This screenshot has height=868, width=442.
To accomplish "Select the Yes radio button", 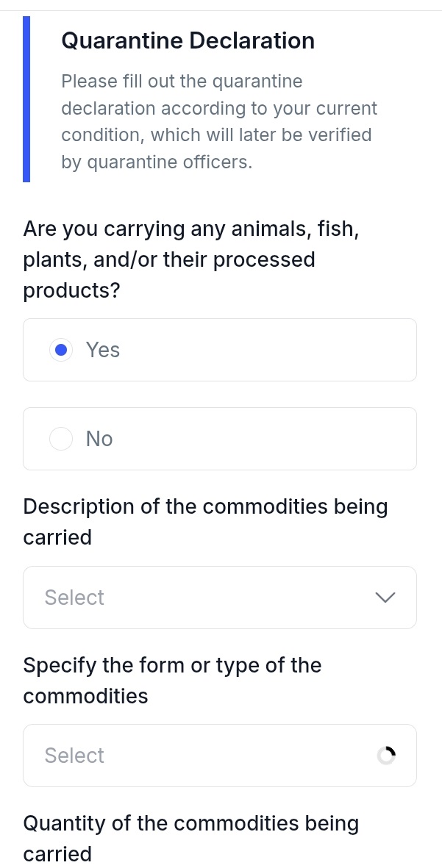I will tap(61, 351).
